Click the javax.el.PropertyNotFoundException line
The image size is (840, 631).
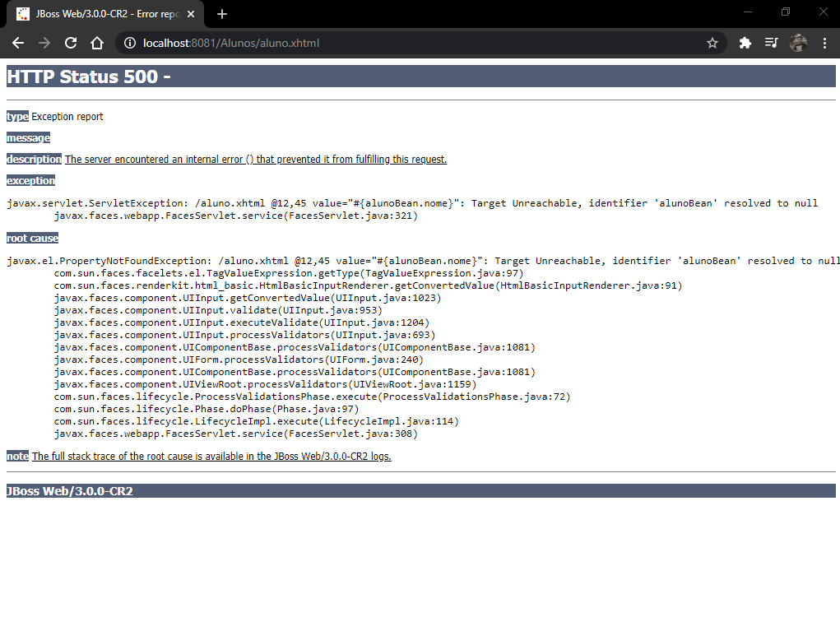(423, 261)
